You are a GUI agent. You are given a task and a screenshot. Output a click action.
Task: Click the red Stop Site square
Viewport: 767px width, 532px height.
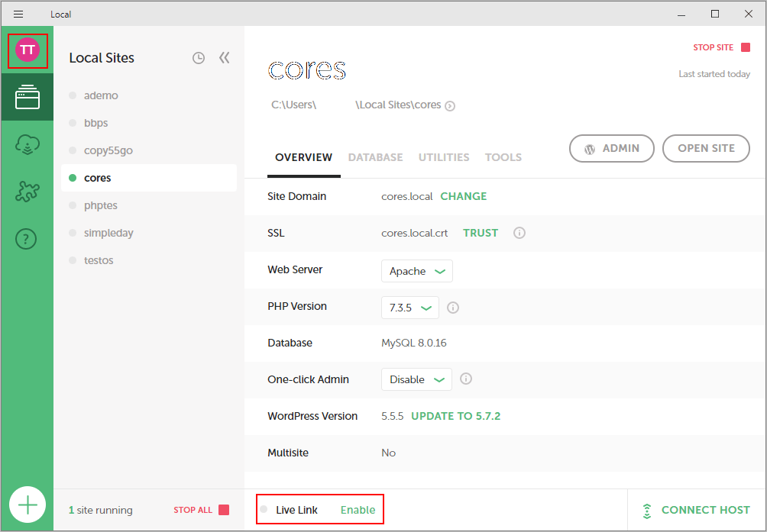pyautogui.click(x=746, y=47)
